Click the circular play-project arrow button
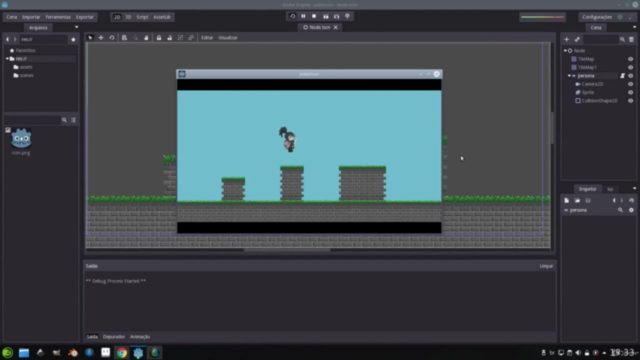The width and height of the screenshot is (640, 360). click(x=292, y=16)
